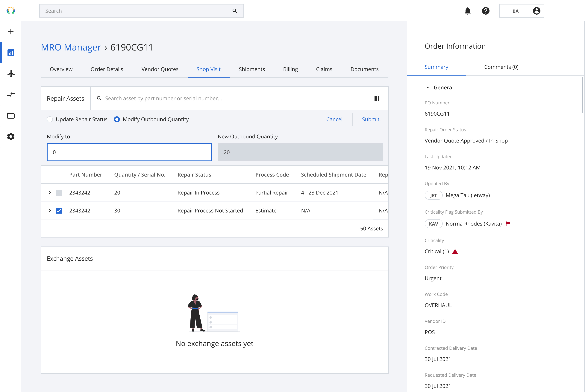
Task: Click the New Outbound Quantity field
Action: pyautogui.click(x=300, y=152)
